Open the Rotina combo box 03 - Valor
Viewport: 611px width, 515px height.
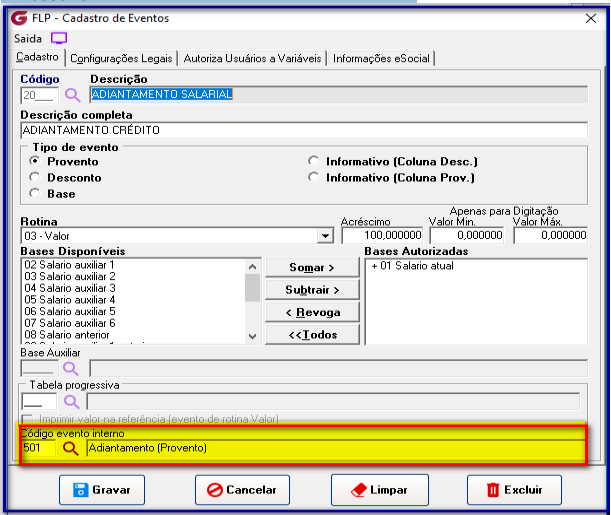click(x=177, y=236)
